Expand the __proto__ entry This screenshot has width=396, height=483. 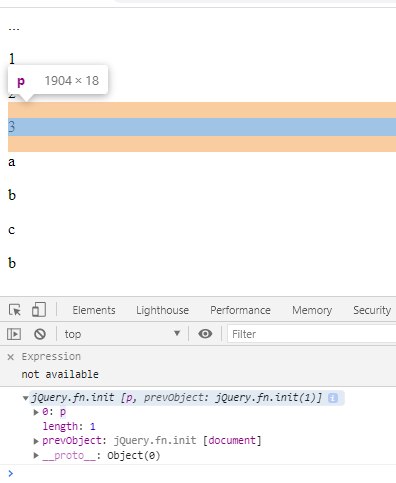[36, 455]
